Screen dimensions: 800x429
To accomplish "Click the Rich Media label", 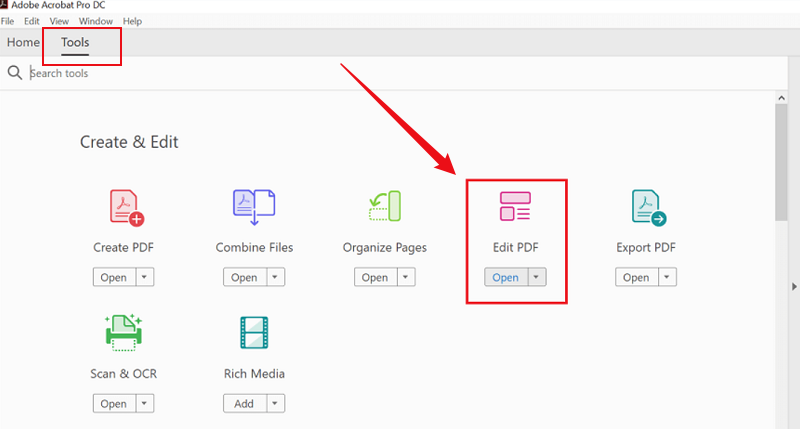I will 254,374.
